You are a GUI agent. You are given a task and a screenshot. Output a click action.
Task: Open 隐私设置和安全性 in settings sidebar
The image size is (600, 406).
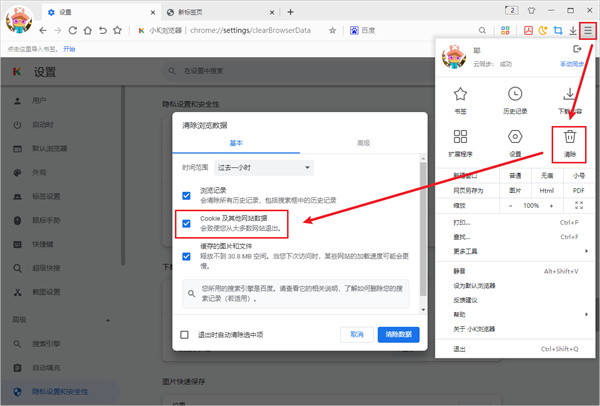(60, 392)
